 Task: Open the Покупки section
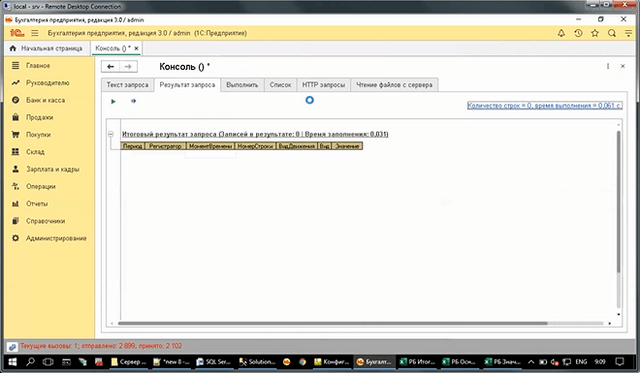click(x=38, y=134)
